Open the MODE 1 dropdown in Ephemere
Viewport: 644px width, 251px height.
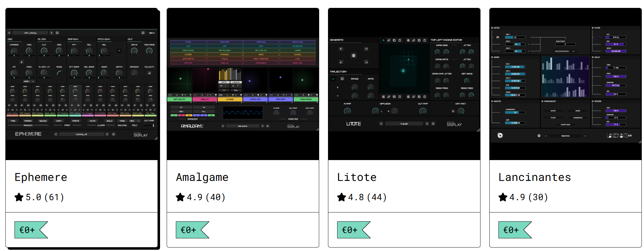(29, 81)
